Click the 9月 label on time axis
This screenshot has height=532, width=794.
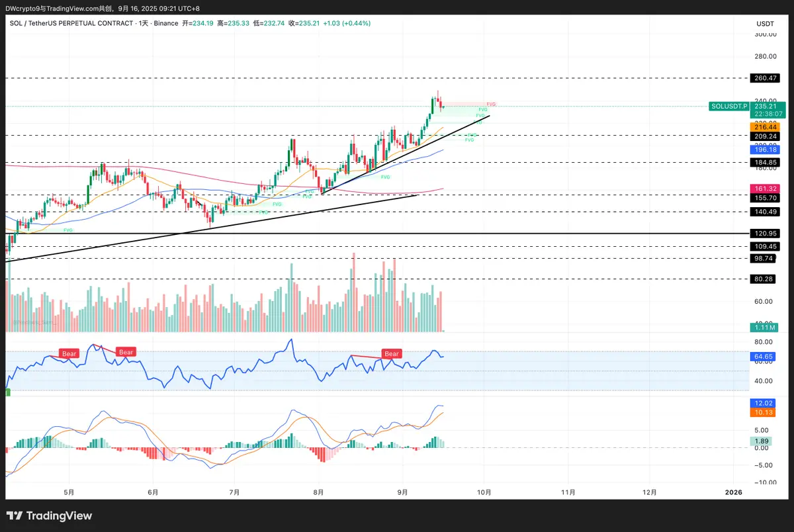403,492
